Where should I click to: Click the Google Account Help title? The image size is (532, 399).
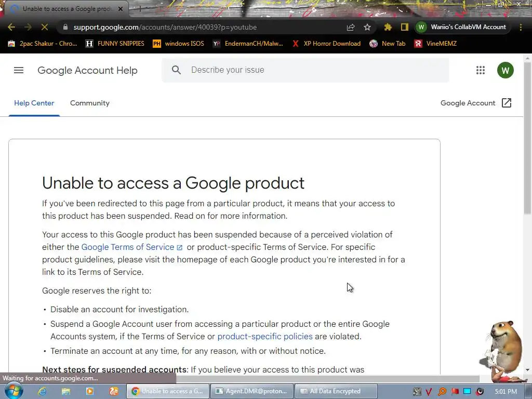tap(87, 70)
